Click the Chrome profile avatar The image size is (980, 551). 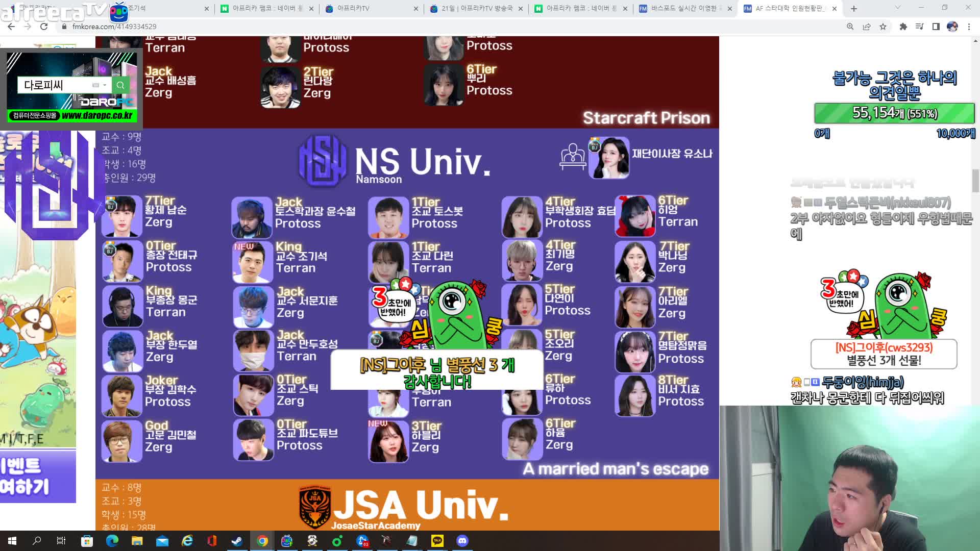click(x=952, y=27)
